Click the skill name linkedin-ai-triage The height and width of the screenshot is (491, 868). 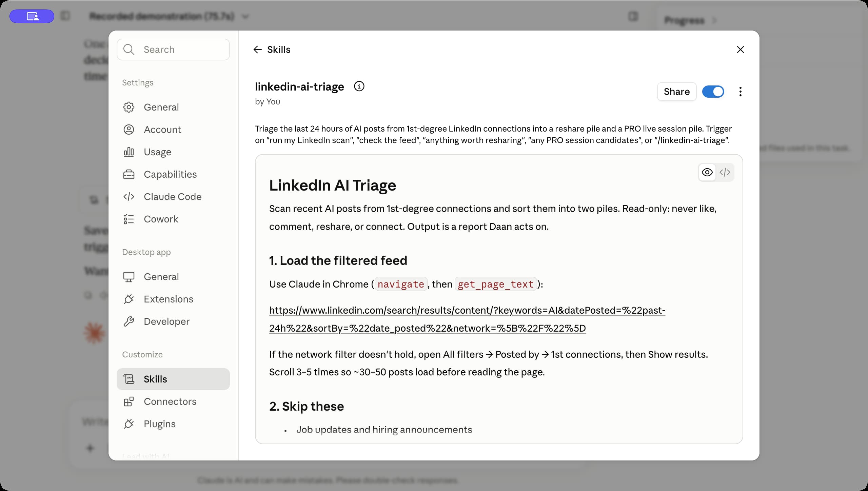click(299, 87)
